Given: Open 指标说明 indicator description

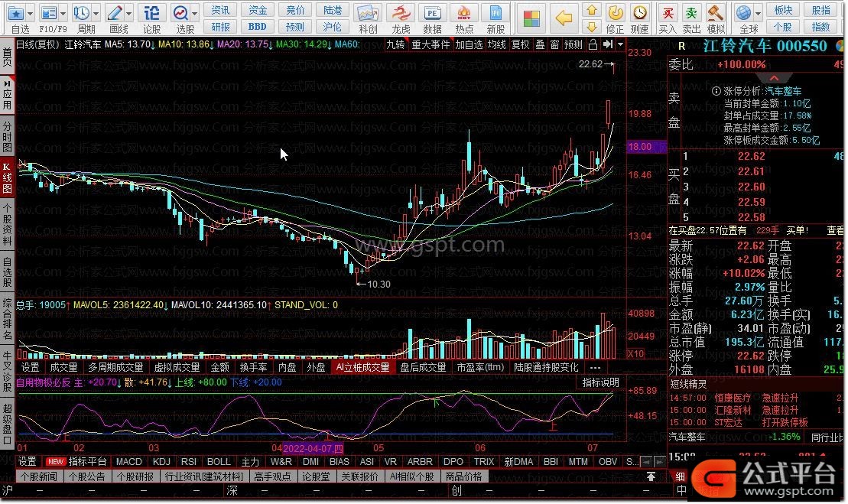Looking at the screenshot, I should (x=600, y=382).
